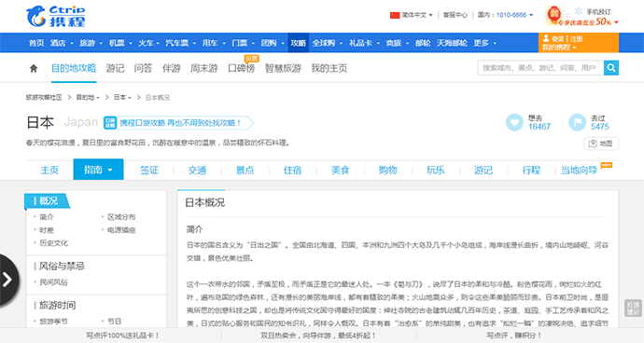Viewport: 644px width, 343px height.
Task: Select the 美食 destination tab
Action: 340,170
